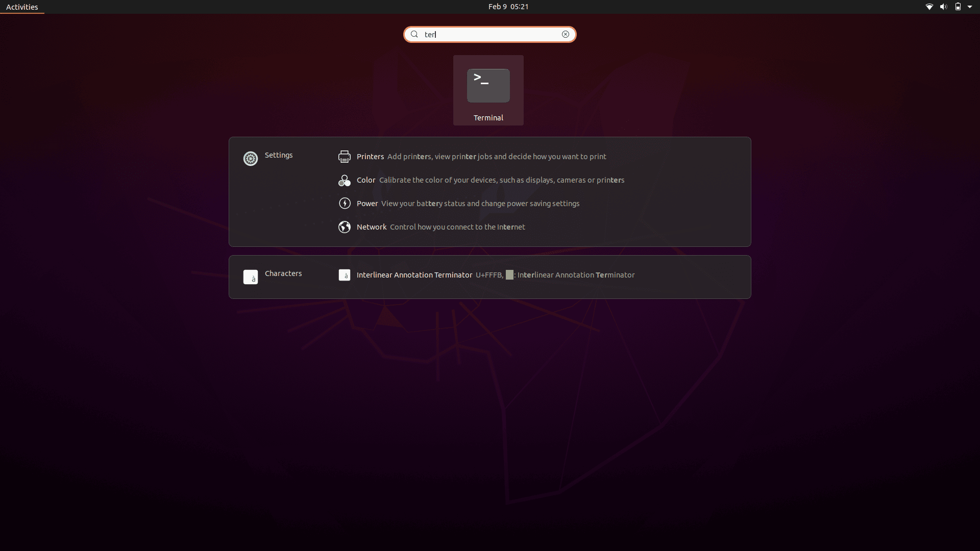Open the Power settings icon
The image size is (980, 551).
pos(345,204)
